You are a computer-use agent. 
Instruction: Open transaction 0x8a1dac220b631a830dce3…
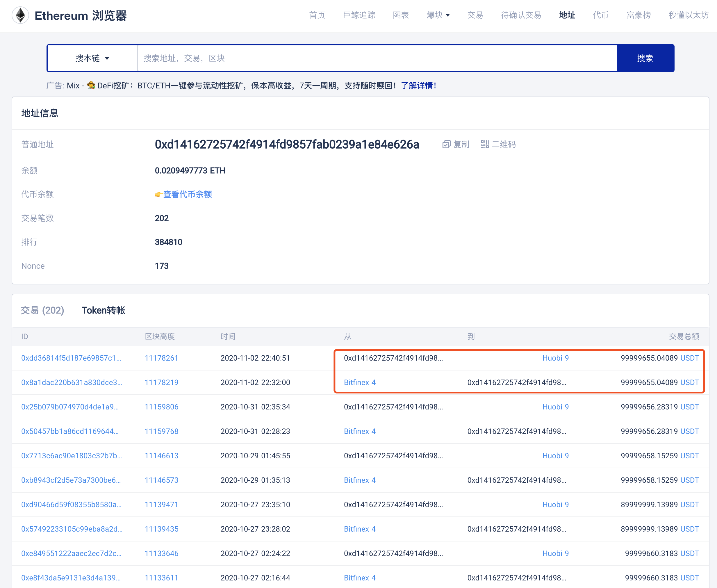pos(72,382)
